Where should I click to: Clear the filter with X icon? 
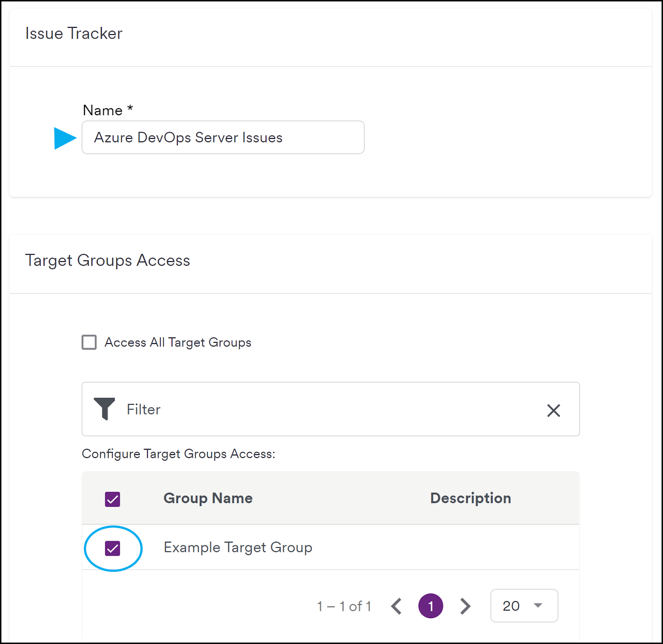[x=553, y=410]
